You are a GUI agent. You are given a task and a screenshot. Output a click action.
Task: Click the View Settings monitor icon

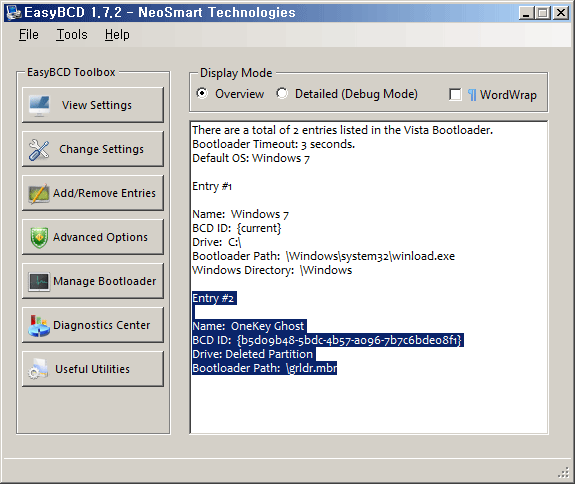[x=39, y=106]
